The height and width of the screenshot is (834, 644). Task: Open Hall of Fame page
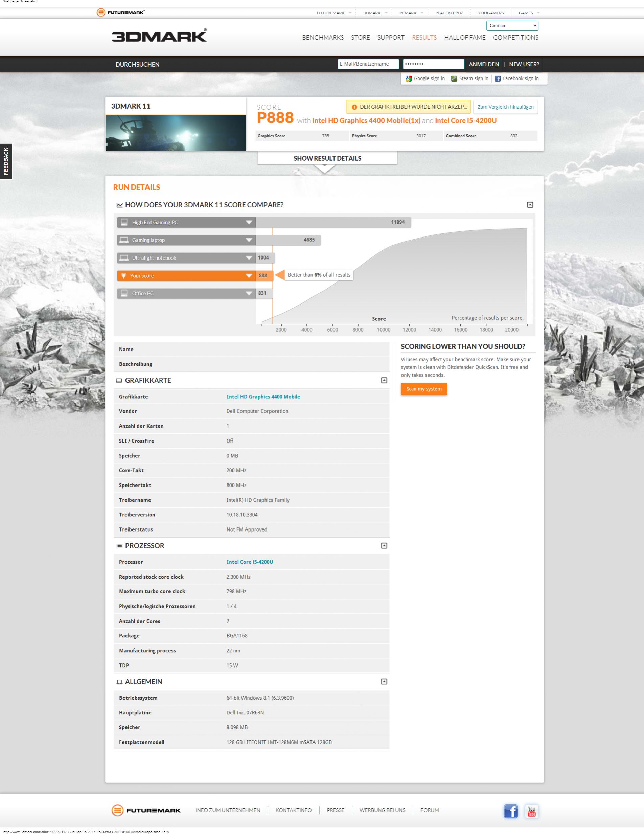pos(465,38)
